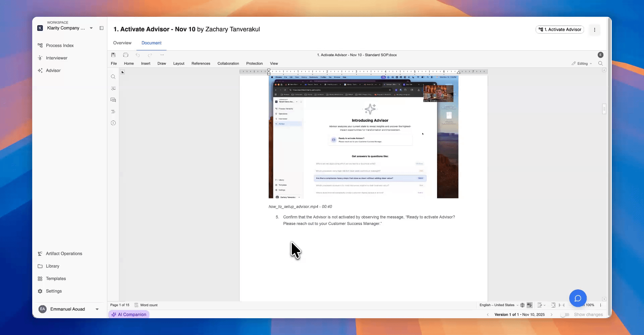644x335 pixels.
Task: Open the References ribbon tab
Action: tap(201, 63)
